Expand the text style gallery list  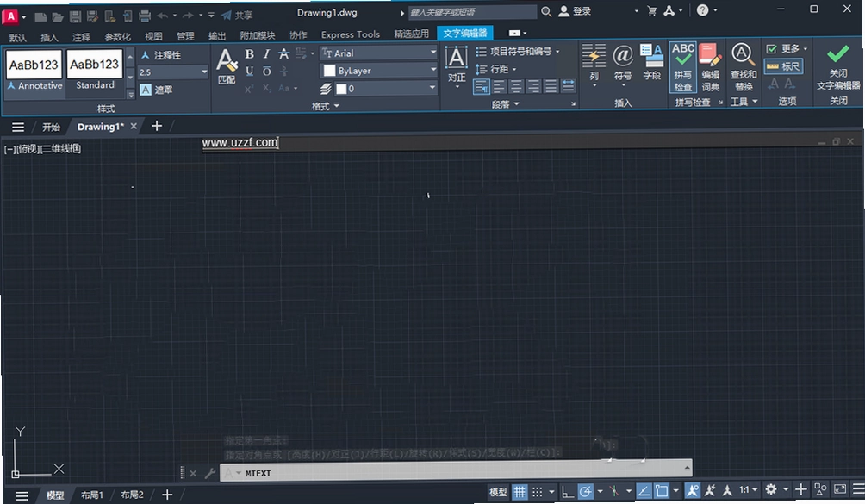click(130, 94)
